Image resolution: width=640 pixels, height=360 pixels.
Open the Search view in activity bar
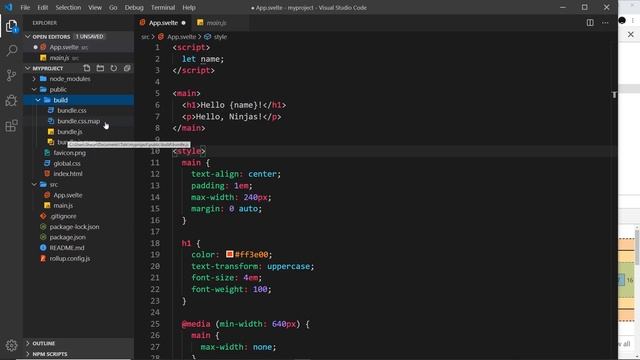coord(11,51)
